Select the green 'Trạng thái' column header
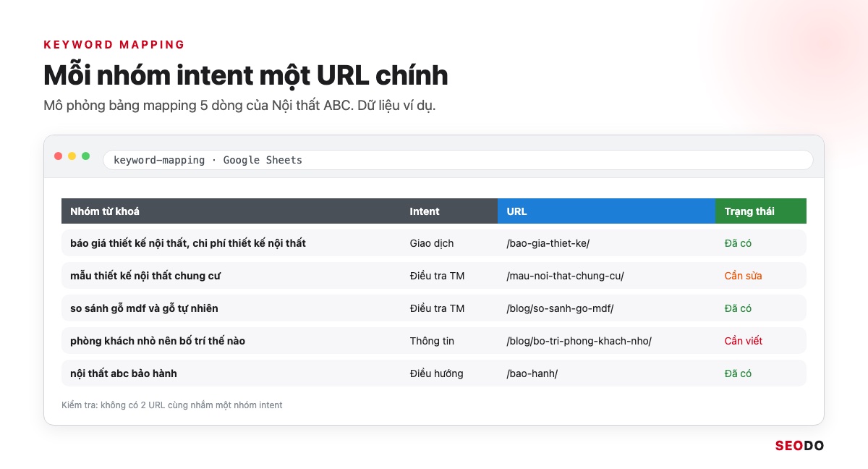This screenshot has height=469, width=868. [761, 211]
